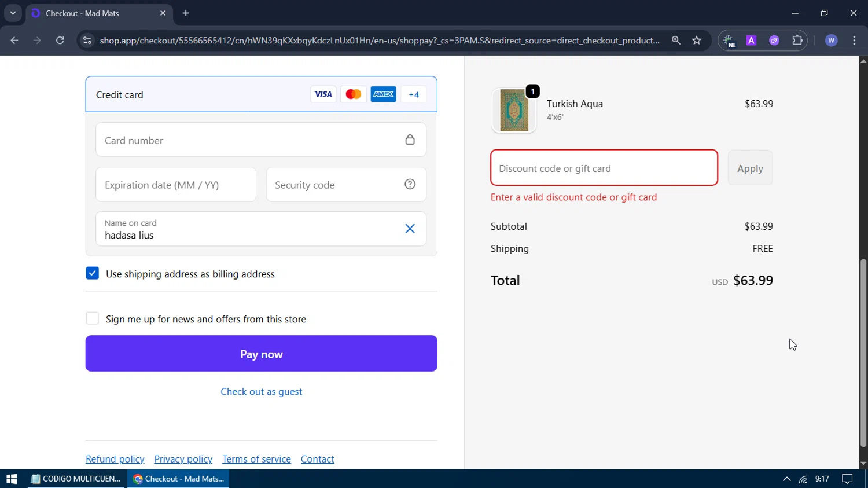Click the scrollbar up arrow
The height and width of the screenshot is (488, 868).
[863, 60]
